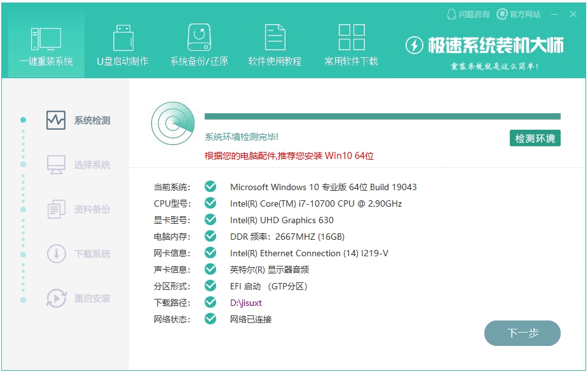The height and width of the screenshot is (372, 588).
Task: Click the check mark beside 显卡型号
Action: [210, 219]
